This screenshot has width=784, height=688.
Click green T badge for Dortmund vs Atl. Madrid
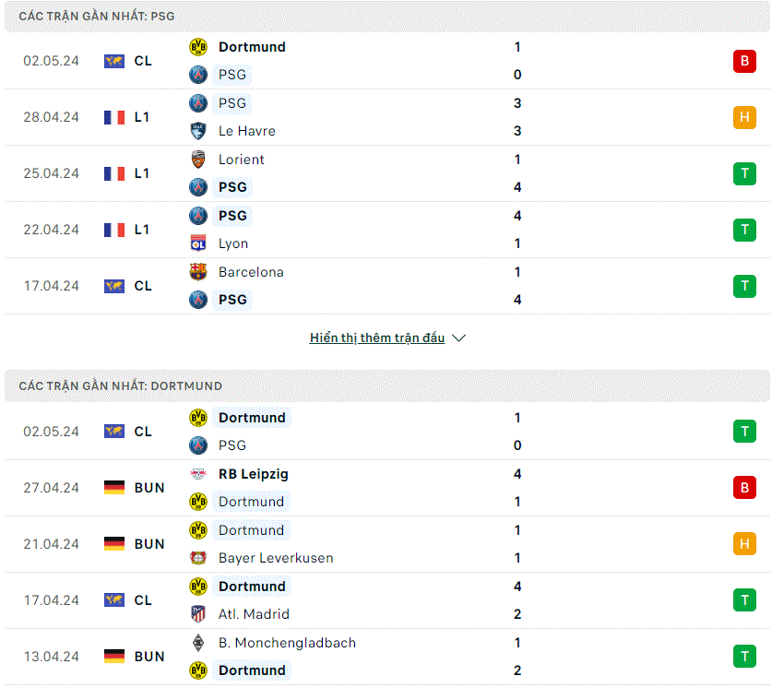coord(744,600)
